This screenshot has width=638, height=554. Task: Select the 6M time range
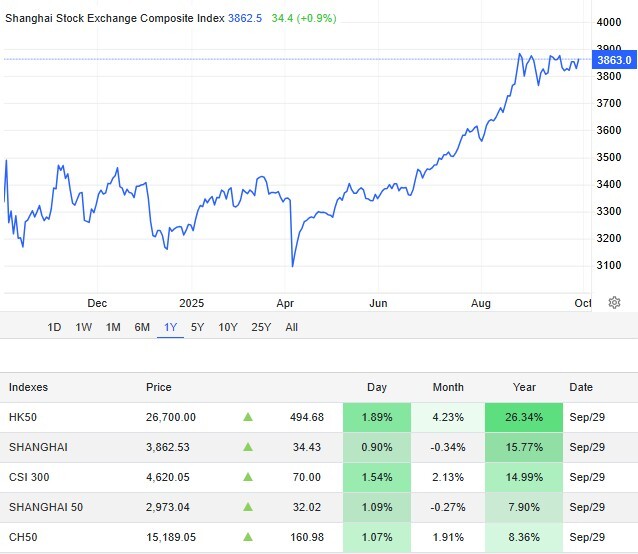tap(142, 327)
